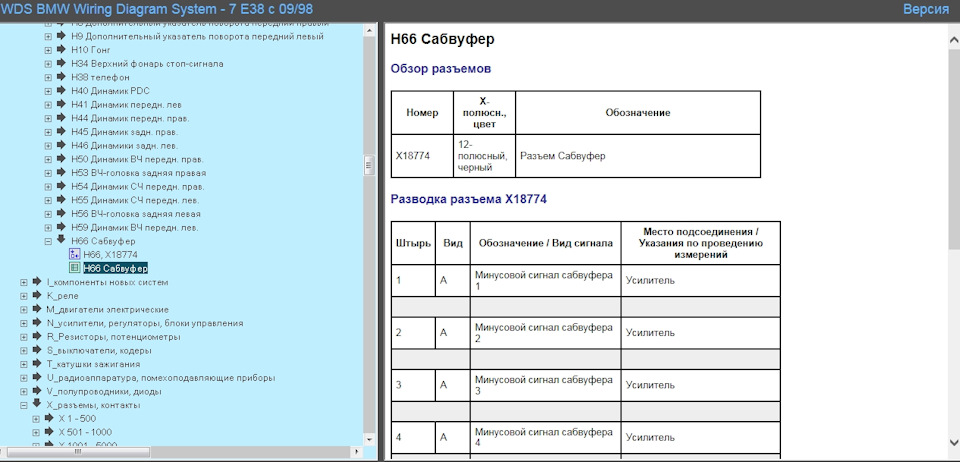
Task: Collapse the H66 Сабвуфер node
Action: tap(48, 242)
